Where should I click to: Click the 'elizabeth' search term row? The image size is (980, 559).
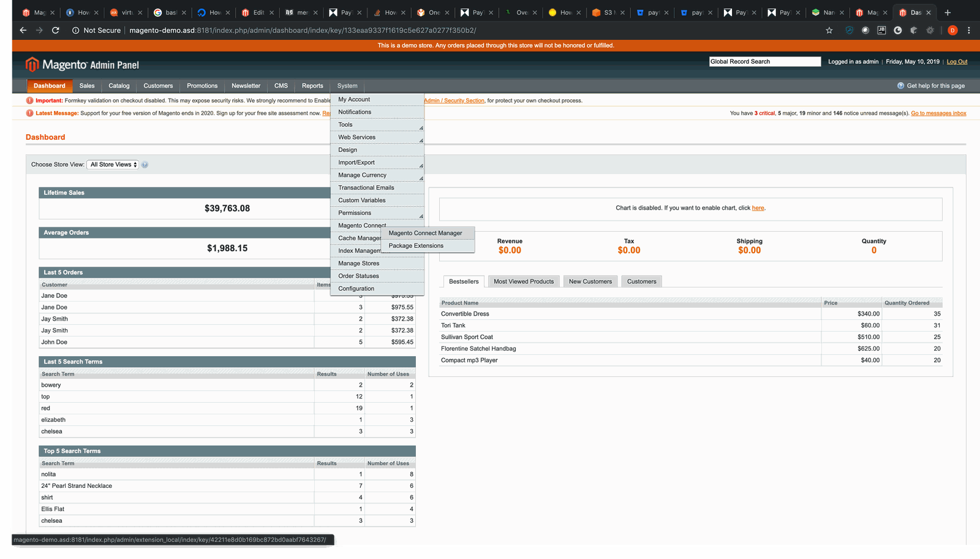point(227,420)
